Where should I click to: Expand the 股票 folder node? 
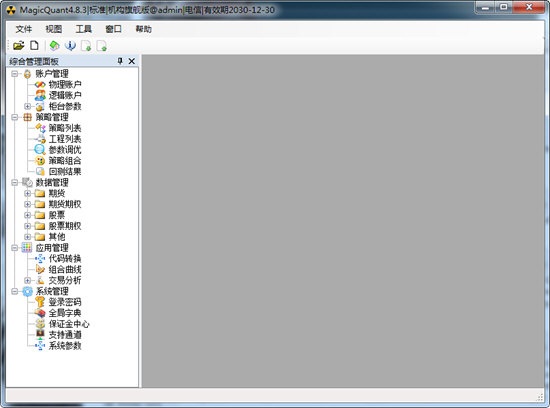click(x=27, y=215)
